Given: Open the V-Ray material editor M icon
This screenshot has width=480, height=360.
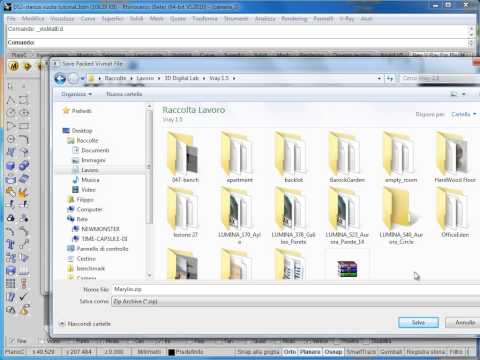Looking at the screenshot, I should pos(14,66).
